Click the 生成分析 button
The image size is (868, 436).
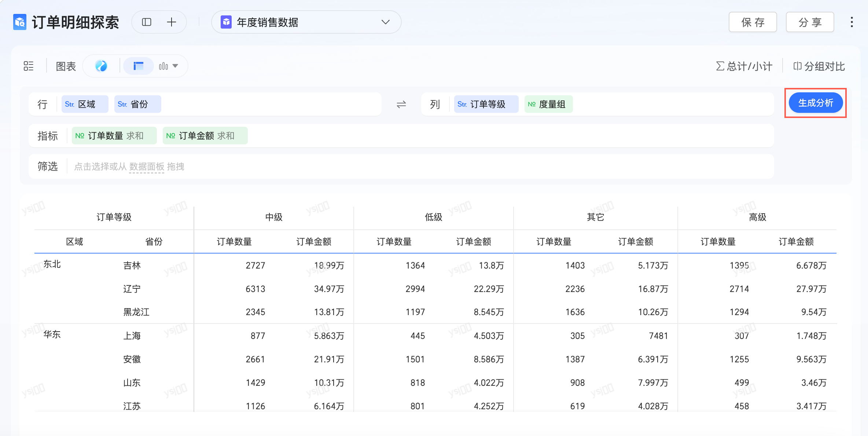816,103
